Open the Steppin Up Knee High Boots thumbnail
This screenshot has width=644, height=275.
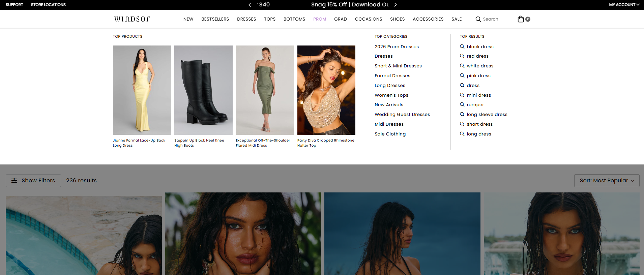click(x=203, y=90)
